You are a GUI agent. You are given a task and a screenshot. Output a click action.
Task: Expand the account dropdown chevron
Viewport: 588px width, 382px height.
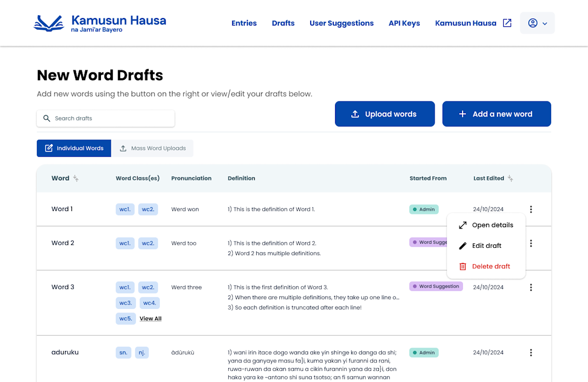pos(545,23)
